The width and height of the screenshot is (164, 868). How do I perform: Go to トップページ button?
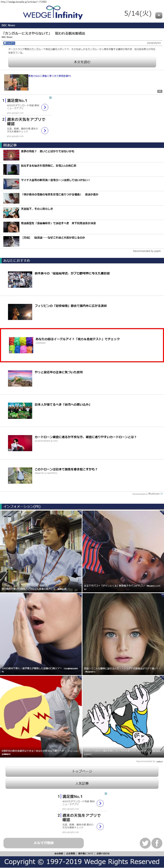click(x=82, y=771)
